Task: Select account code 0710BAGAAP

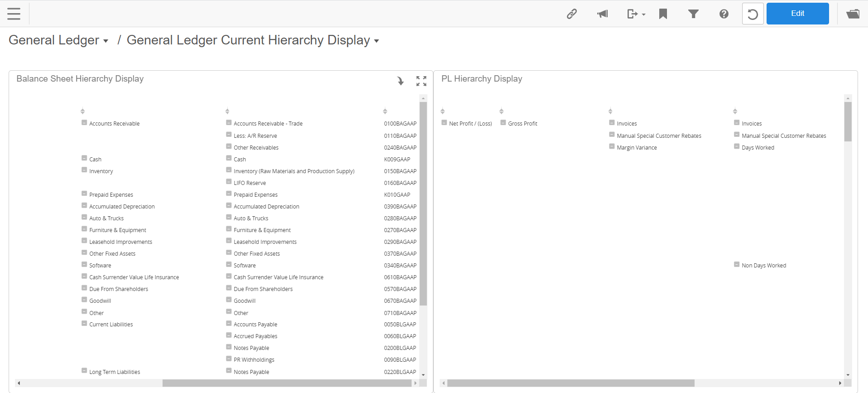Action: 400,313
